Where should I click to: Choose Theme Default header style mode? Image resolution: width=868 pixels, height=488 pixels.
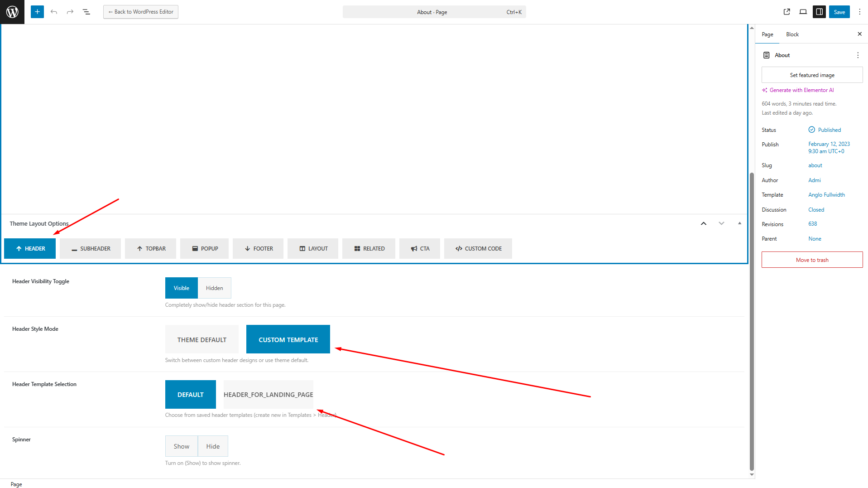pyautogui.click(x=201, y=339)
